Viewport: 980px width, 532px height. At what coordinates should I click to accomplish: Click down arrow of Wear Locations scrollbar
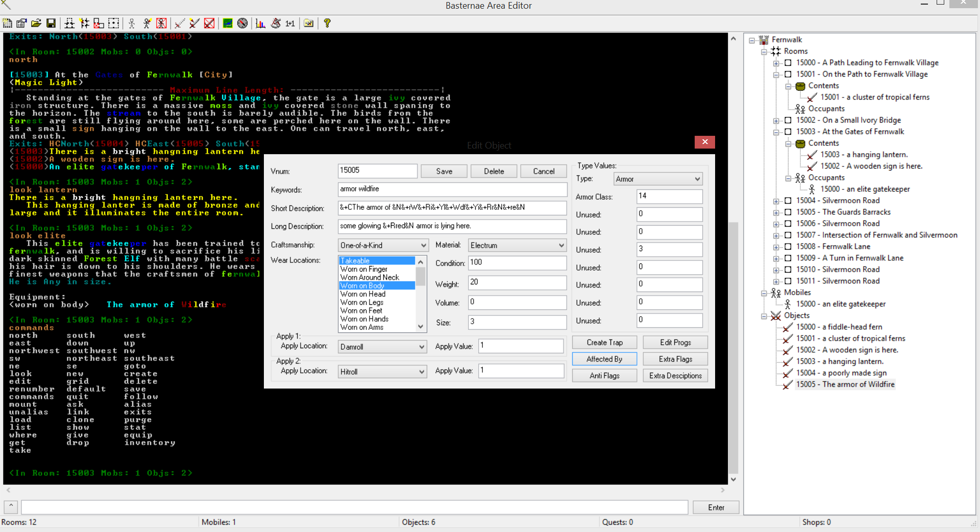point(421,327)
